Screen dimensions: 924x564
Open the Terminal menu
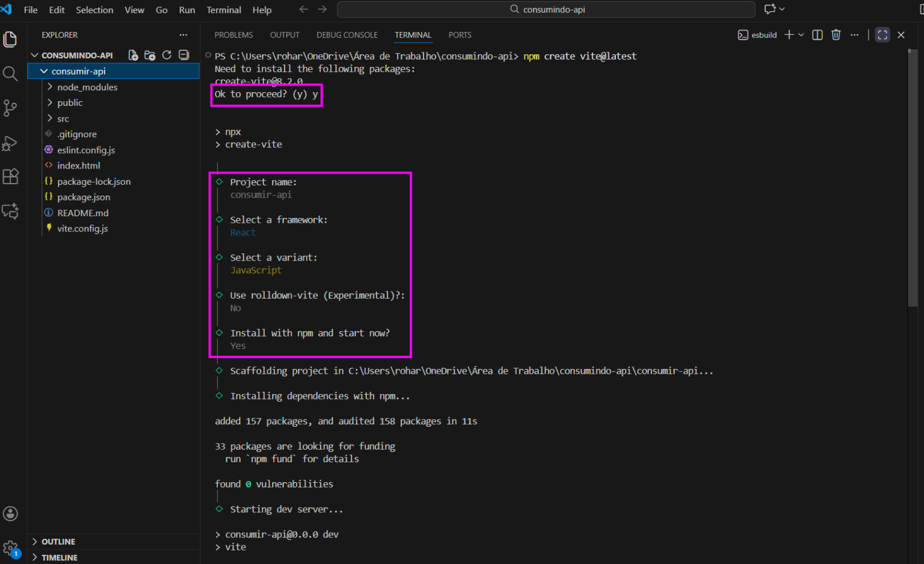(x=224, y=10)
